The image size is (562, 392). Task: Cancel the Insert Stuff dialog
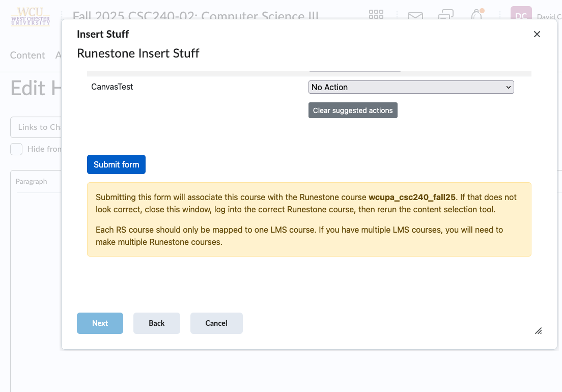[x=216, y=323]
